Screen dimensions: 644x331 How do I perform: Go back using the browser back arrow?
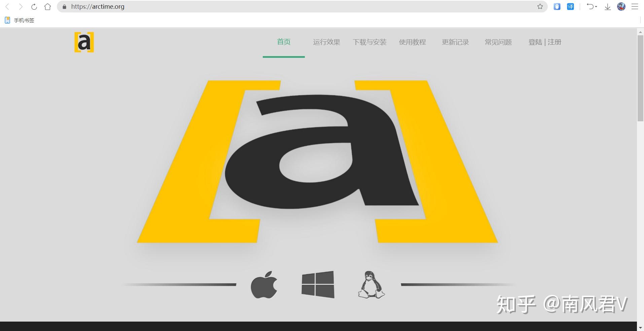tap(7, 7)
